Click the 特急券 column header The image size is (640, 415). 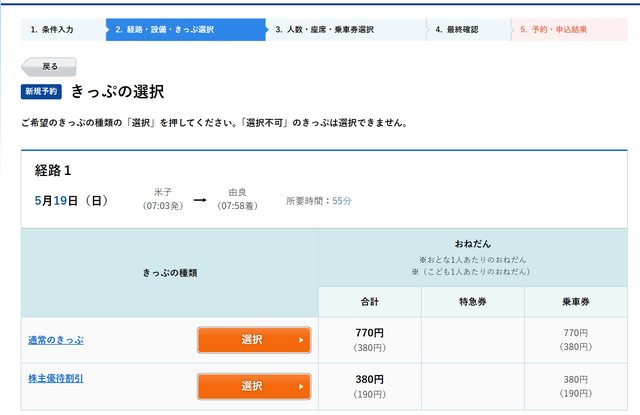472,302
